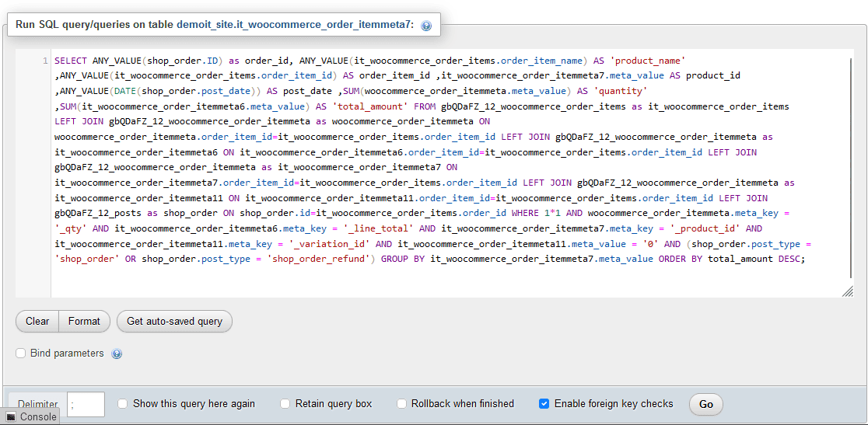868x425 pixels.
Task: Tick 'Show this query here again'
Action: [123, 404]
